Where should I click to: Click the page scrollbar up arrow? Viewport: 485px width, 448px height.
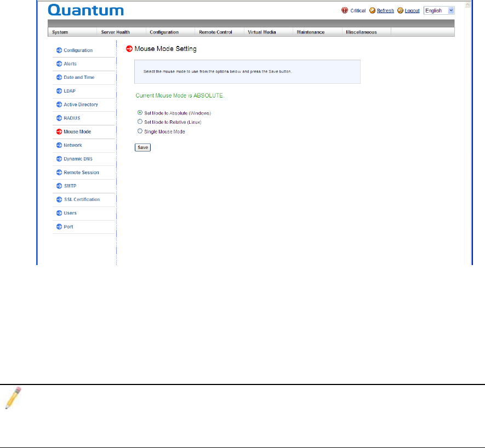467,4
